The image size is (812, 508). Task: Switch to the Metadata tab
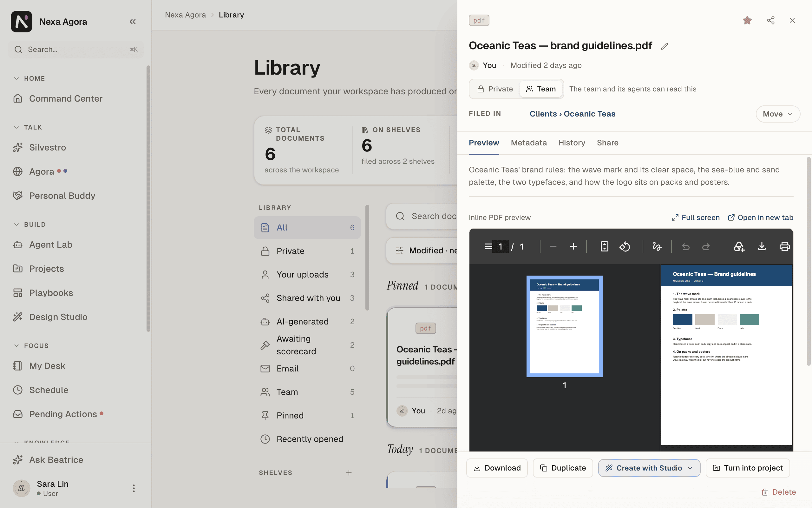[x=528, y=143]
